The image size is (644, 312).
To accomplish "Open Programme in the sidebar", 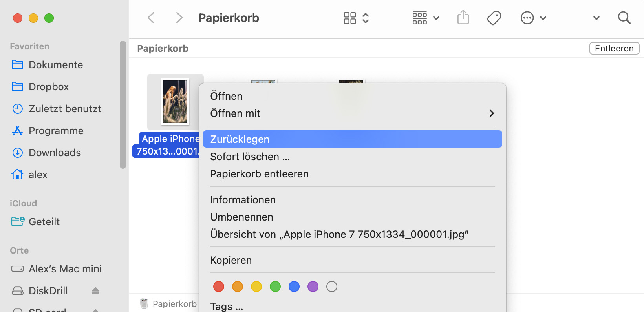I will [x=56, y=131].
